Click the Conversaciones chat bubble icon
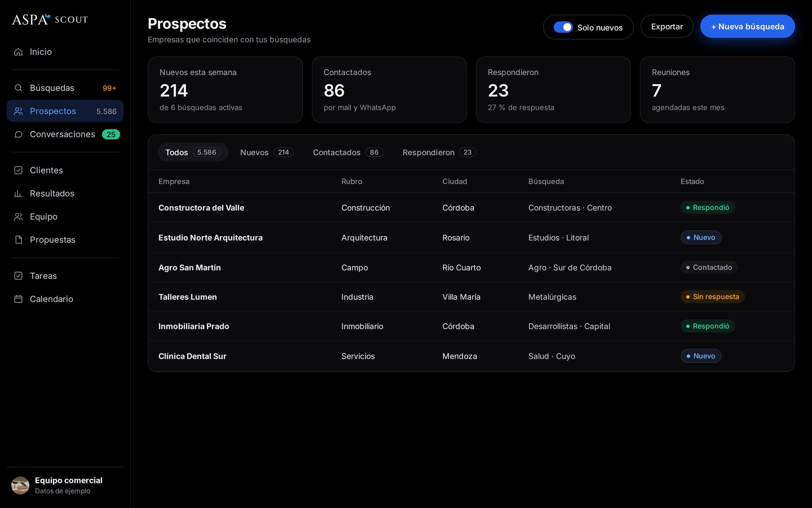The width and height of the screenshot is (812, 508). click(x=18, y=134)
